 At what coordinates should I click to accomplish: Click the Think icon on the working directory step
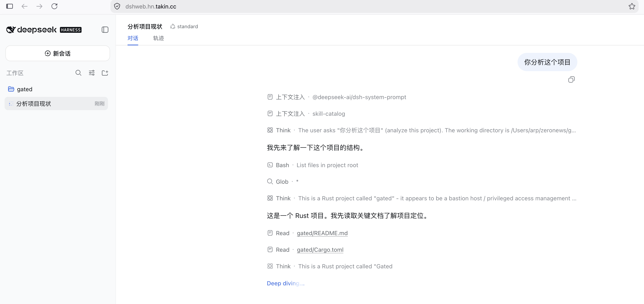click(x=270, y=130)
